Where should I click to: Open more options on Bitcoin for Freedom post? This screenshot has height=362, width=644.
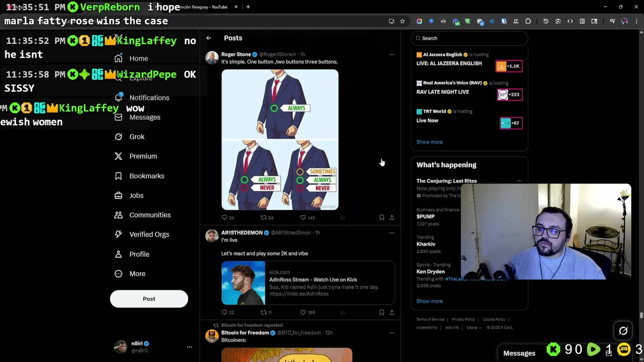(391, 333)
